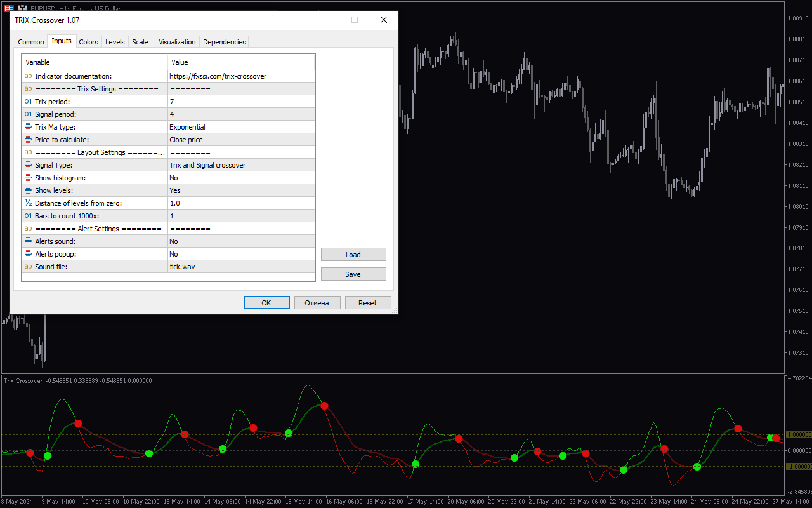Click the 'TriX Crossover' indicator label in subwindow
Screen dimensions: 812x508
click(x=23, y=381)
